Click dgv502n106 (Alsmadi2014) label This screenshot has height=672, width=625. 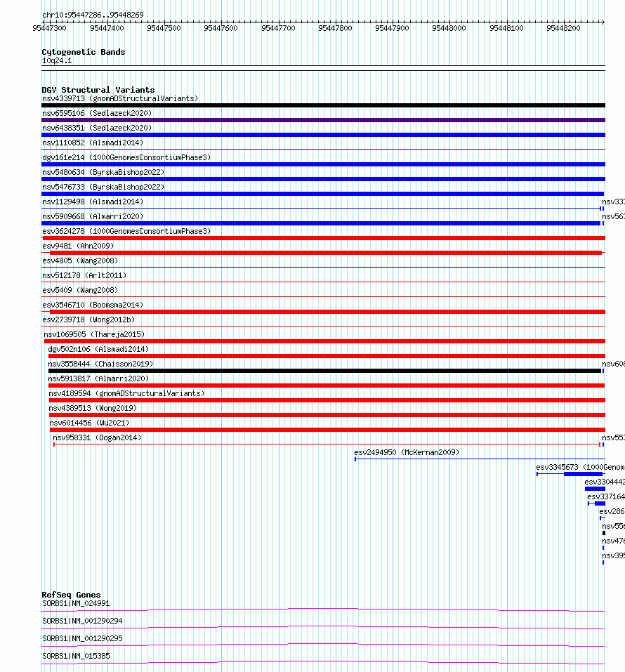point(98,349)
